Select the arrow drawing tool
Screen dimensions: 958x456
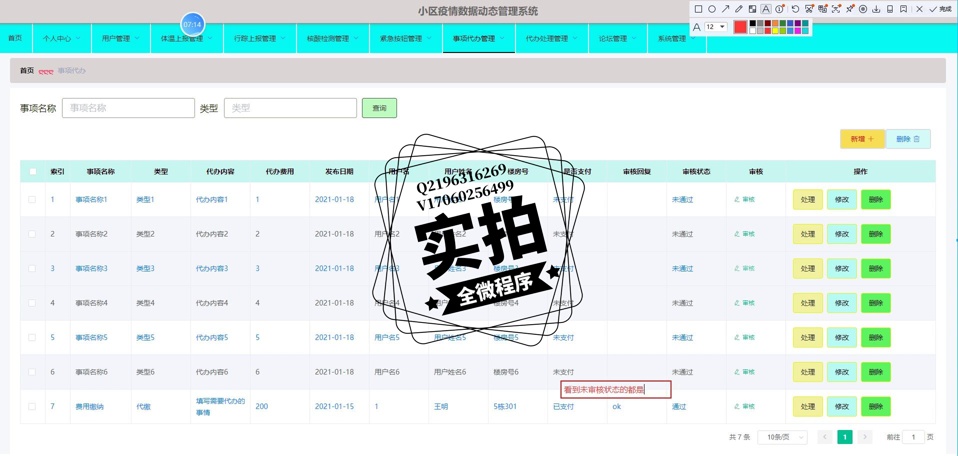pyautogui.click(x=725, y=9)
